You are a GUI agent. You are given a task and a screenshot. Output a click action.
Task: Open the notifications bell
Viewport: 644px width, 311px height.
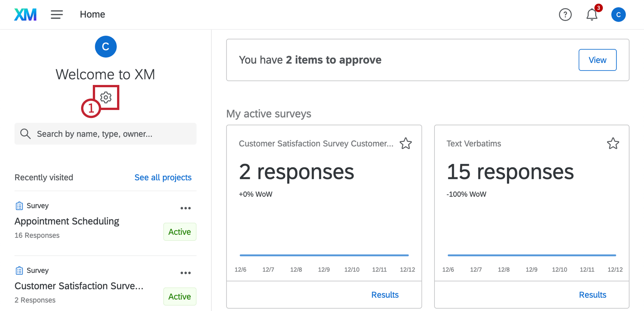pyautogui.click(x=592, y=15)
